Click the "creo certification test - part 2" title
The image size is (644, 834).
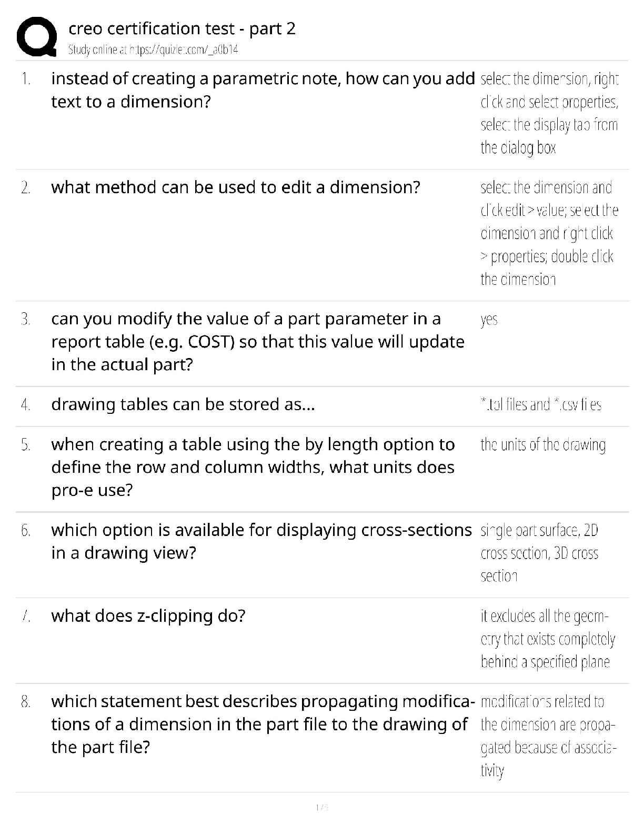pyautogui.click(x=182, y=28)
